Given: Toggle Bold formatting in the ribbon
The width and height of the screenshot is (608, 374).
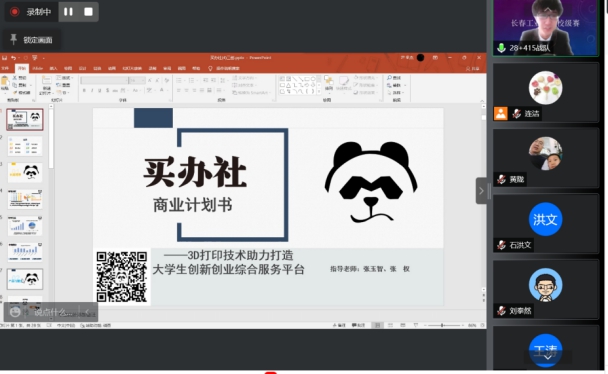Looking at the screenshot, I should (84, 90).
